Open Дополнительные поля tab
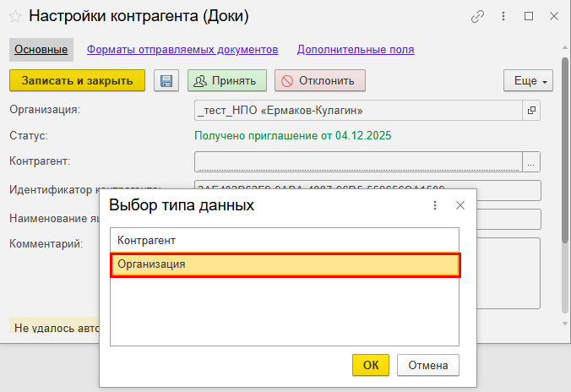The image size is (571, 392). click(356, 50)
